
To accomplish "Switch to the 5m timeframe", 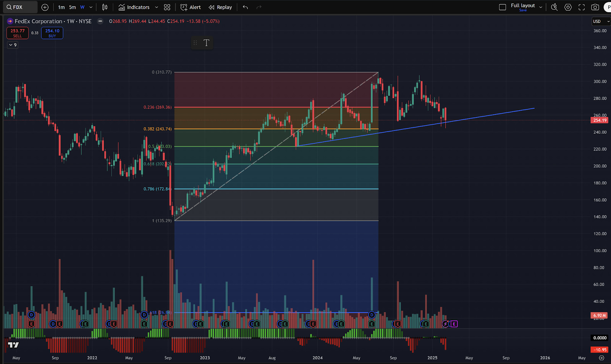I will (x=73, y=7).
